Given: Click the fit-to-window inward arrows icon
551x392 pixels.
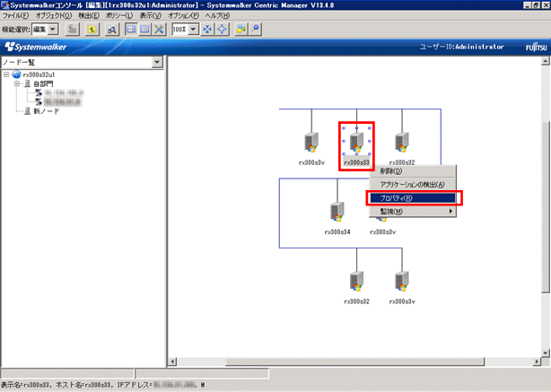Looking at the screenshot, I should coord(207,30).
